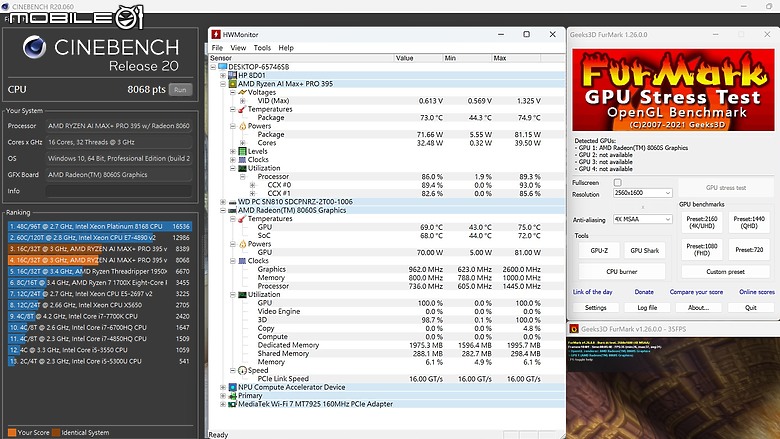Click the Levels node icon
This screenshot has height=439, width=780.
tap(242, 151)
